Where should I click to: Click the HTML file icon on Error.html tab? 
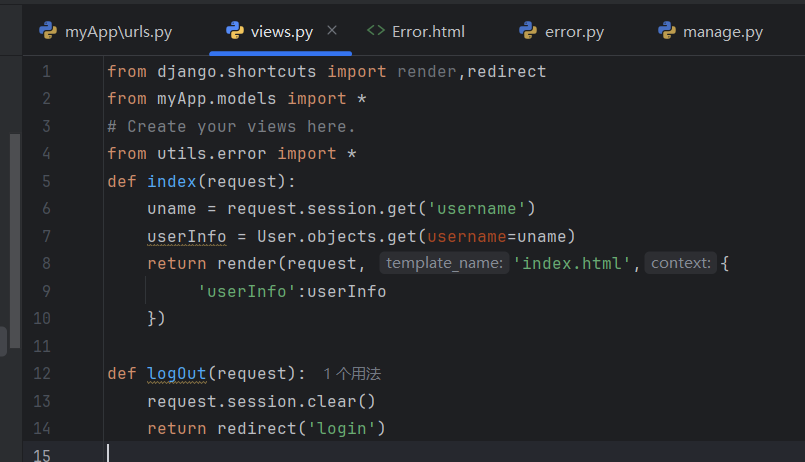point(376,31)
